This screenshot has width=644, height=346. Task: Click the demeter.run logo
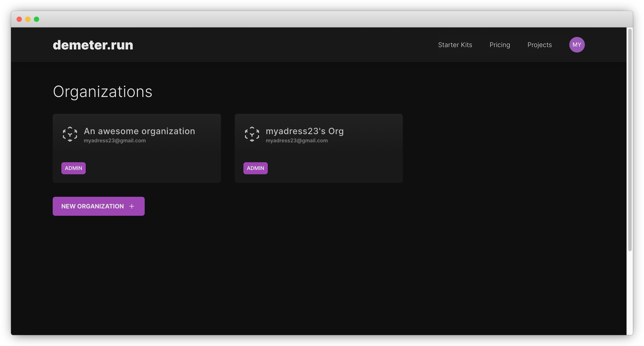click(x=93, y=45)
